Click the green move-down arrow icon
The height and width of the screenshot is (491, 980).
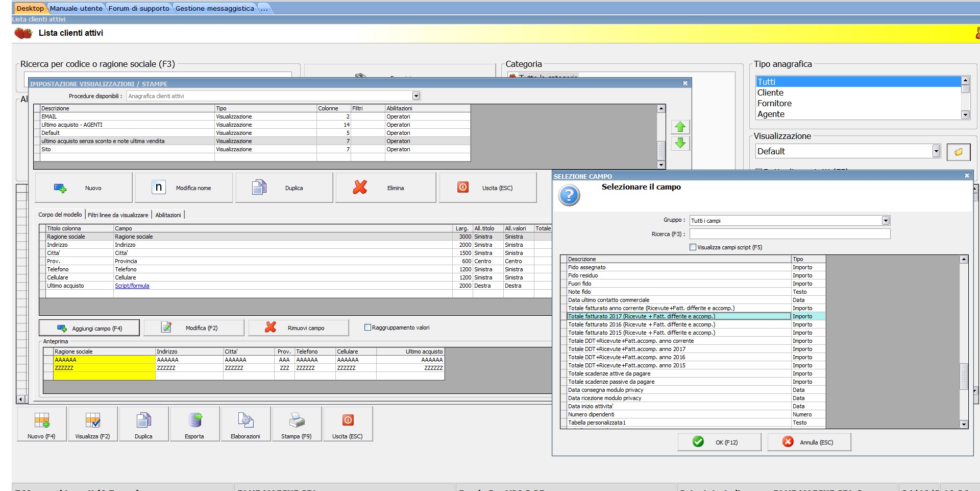[680, 143]
